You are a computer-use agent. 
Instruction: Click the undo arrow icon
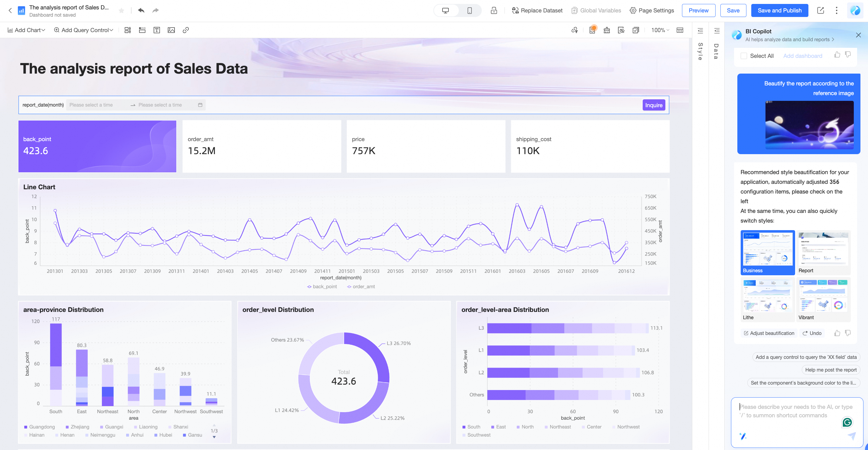pos(141,11)
